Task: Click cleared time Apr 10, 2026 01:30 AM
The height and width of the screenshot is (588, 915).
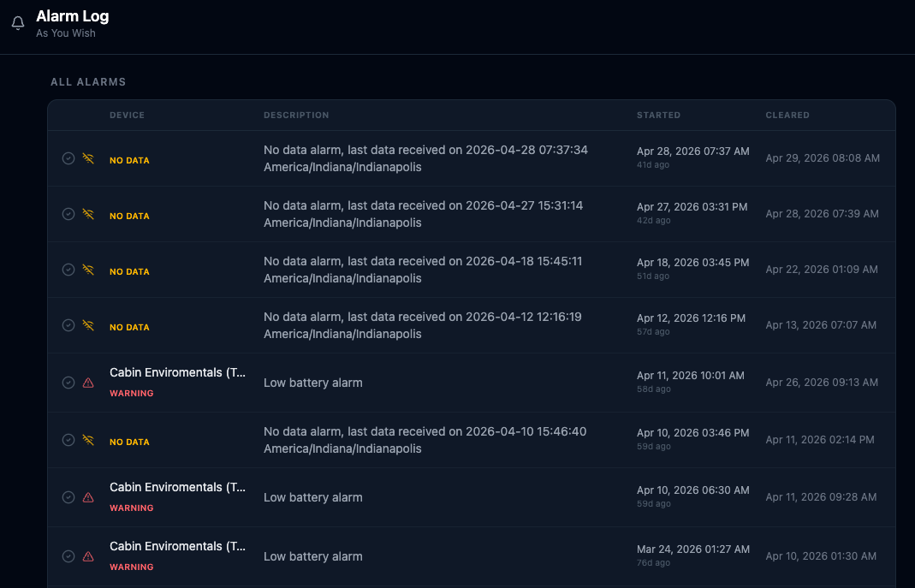Action: tap(821, 556)
